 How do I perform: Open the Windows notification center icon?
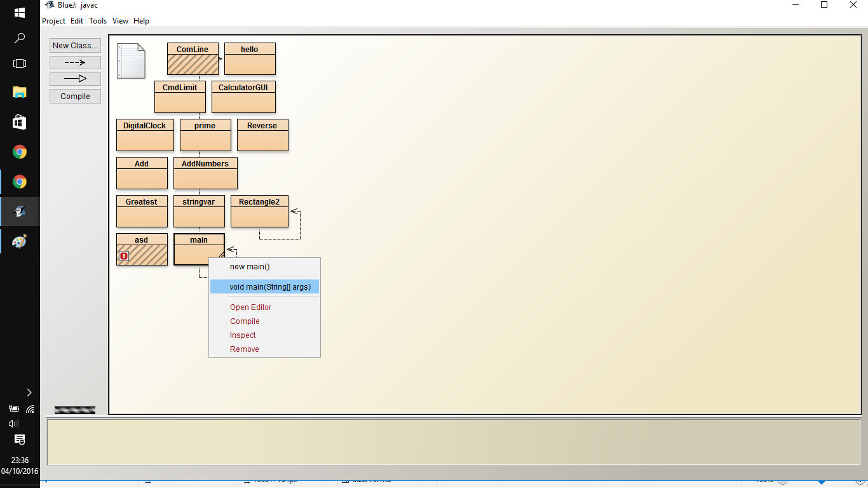19,440
